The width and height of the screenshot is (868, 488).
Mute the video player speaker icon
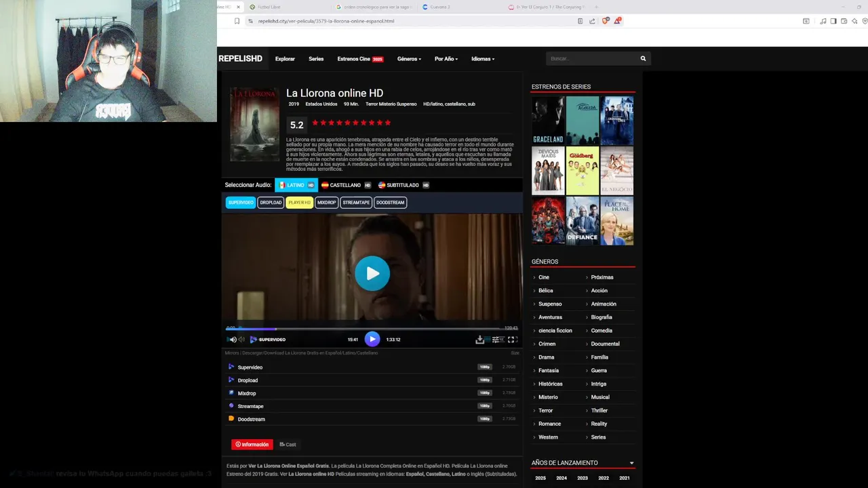click(233, 340)
